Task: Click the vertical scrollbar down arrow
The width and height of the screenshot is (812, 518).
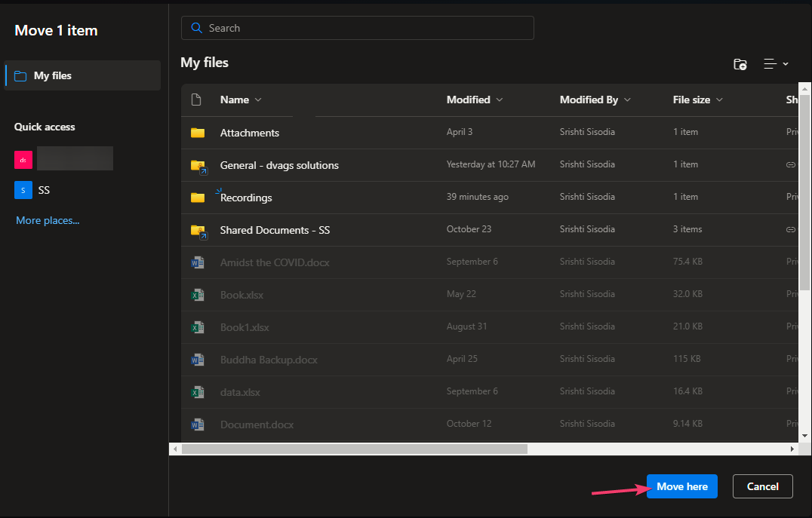Action: 805,436
